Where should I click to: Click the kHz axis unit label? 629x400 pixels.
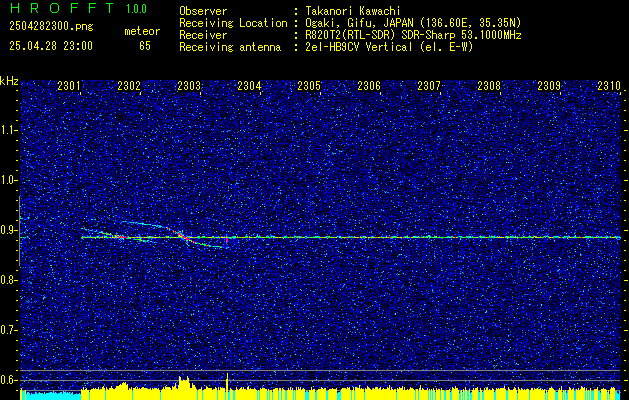click(x=9, y=81)
